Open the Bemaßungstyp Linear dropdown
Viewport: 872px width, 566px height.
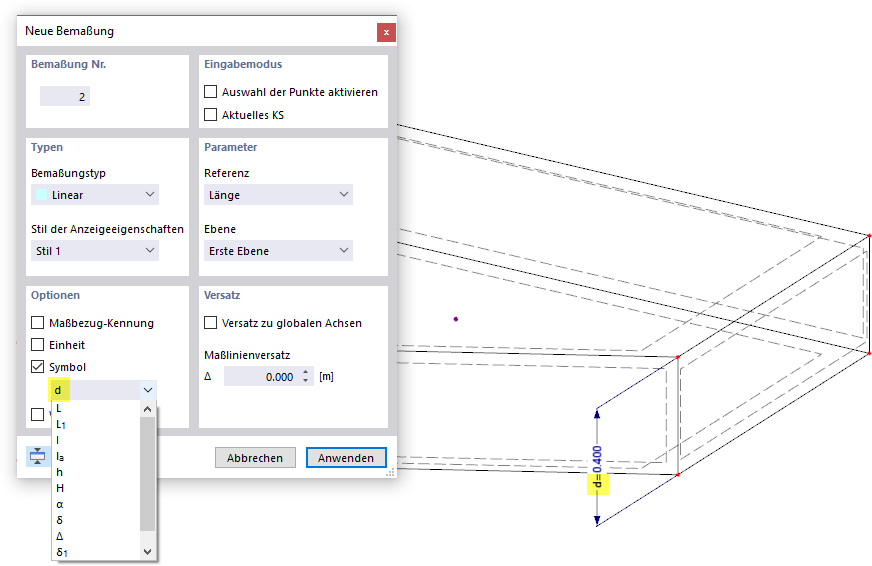click(95, 195)
